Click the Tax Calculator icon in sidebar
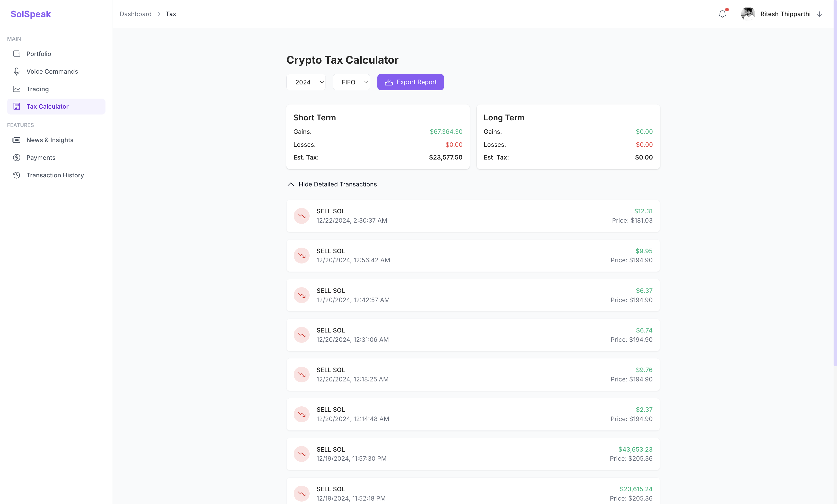 [x=17, y=107]
